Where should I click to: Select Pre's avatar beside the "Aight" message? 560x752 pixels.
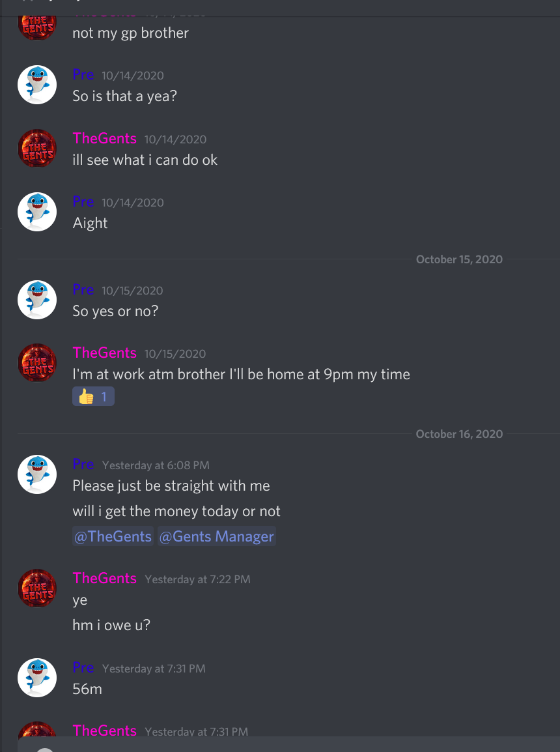(x=37, y=212)
